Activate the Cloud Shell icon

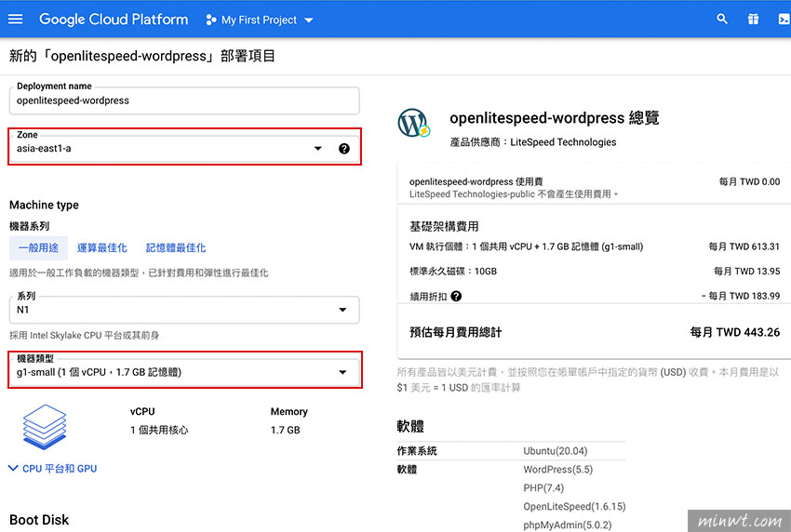(784, 20)
